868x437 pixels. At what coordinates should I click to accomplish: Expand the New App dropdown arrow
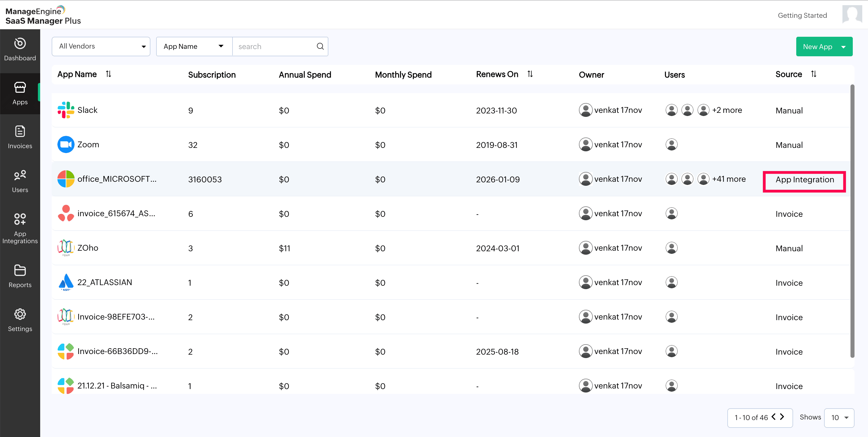(x=843, y=47)
